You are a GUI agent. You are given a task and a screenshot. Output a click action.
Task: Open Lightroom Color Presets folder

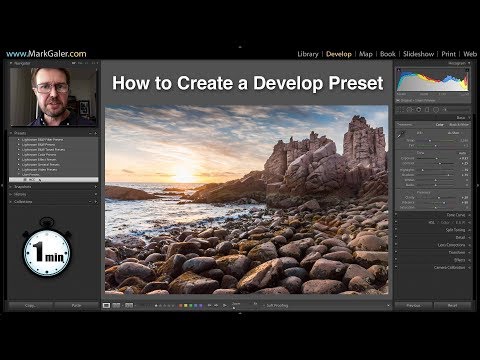pyautogui.click(x=39, y=155)
